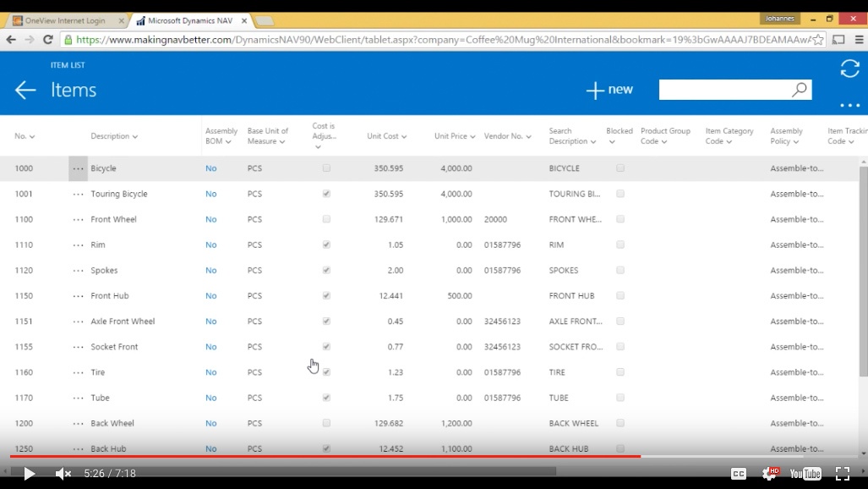Unmute the video sound
Viewport: 868px width, 489px height.
pos(63,474)
